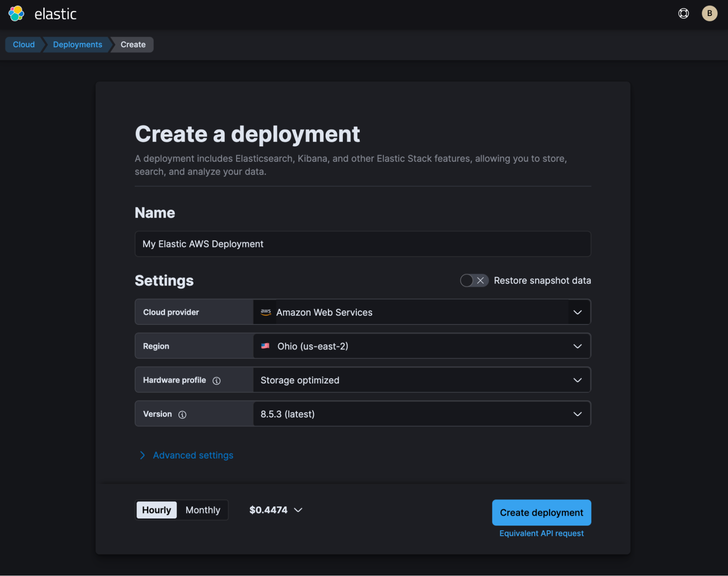Screen dimensions: 728x576
Task: Go to Deployments breadcrumb
Action: [78, 44]
